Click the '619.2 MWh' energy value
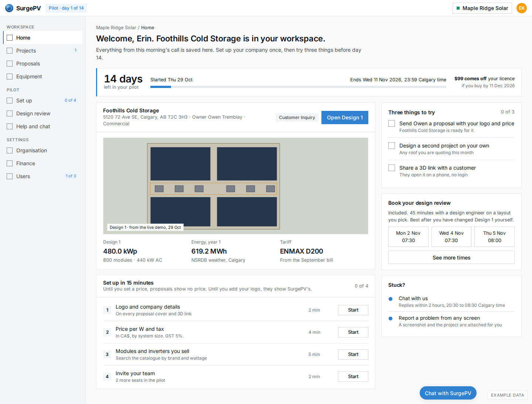 209,251
